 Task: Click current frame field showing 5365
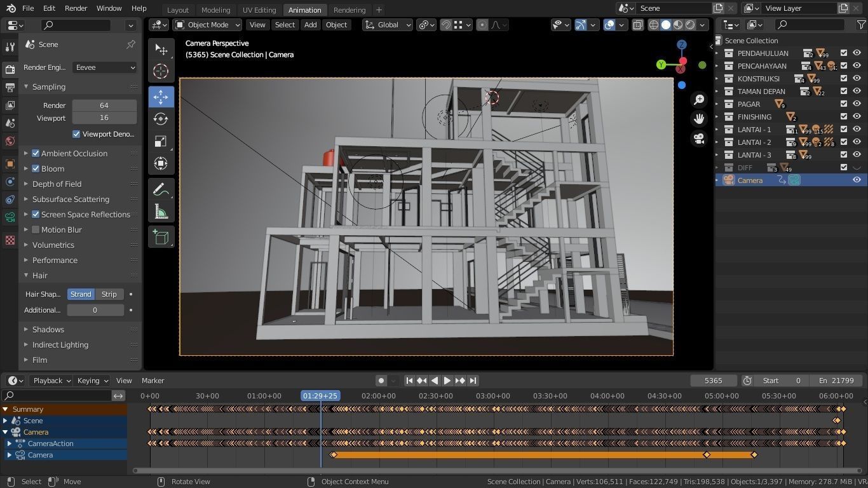(x=714, y=381)
